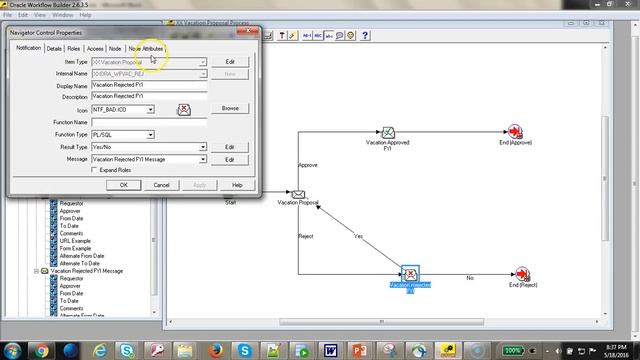
Task: Click Edit beside the Result Type field
Action: click(x=230, y=147)
